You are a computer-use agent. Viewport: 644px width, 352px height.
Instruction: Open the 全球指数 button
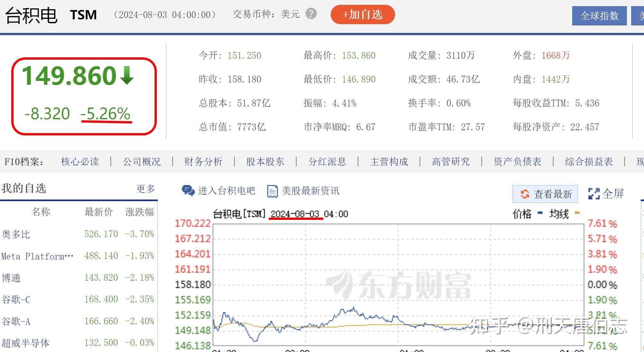pos(599,16)
